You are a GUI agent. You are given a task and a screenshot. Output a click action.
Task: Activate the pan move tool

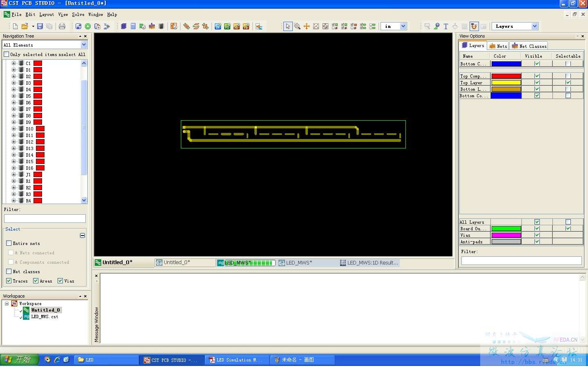307,26
